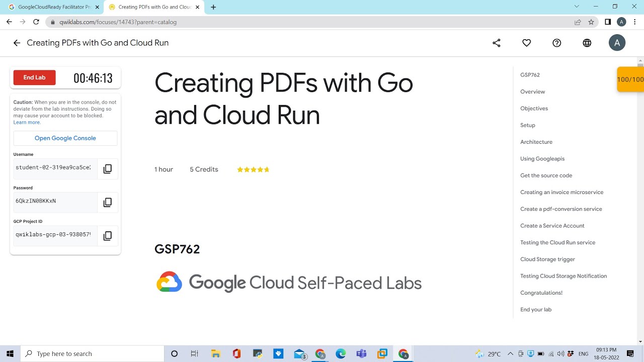Open the tab search dropdown arrow
Image resolution: width=644 pixels, height=362 pixels.
pos(577,7)
